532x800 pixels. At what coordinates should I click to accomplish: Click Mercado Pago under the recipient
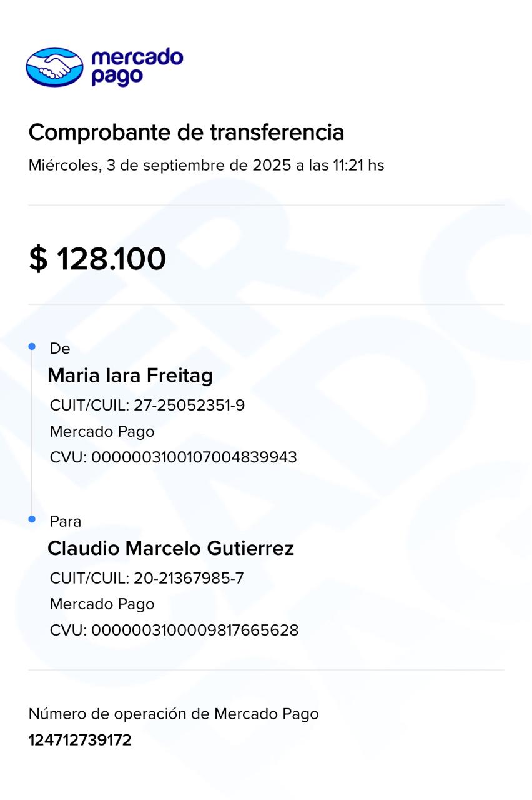point(102,604)
